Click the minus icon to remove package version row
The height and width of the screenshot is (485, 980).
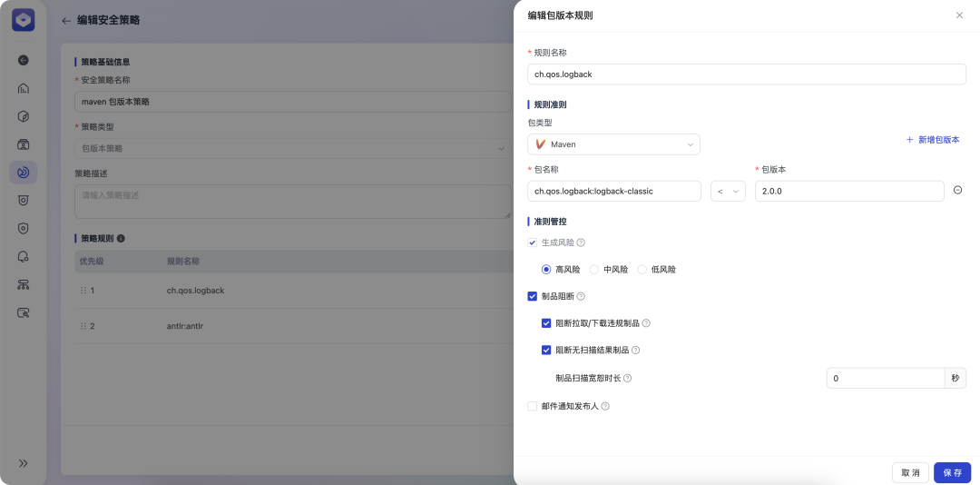(x=957, y=191)
